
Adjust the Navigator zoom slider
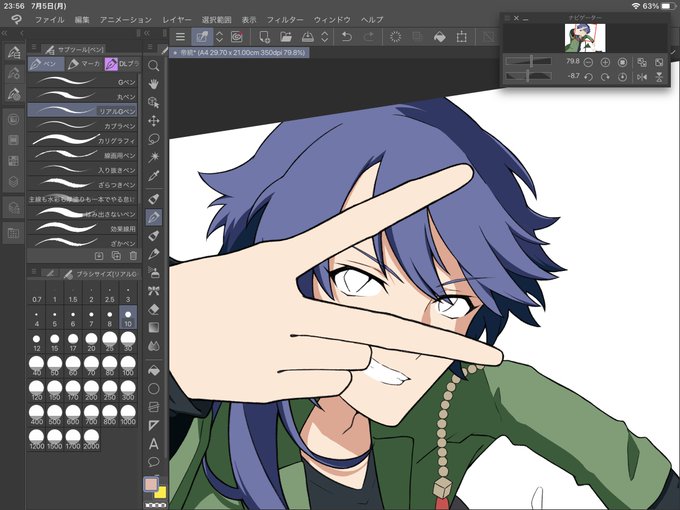[528, 62]
